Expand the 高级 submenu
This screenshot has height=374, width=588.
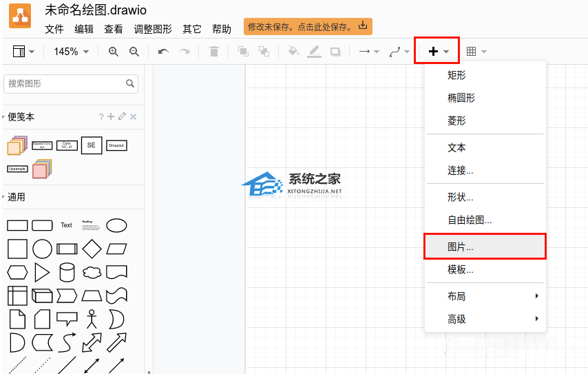(x=485, y=320)
